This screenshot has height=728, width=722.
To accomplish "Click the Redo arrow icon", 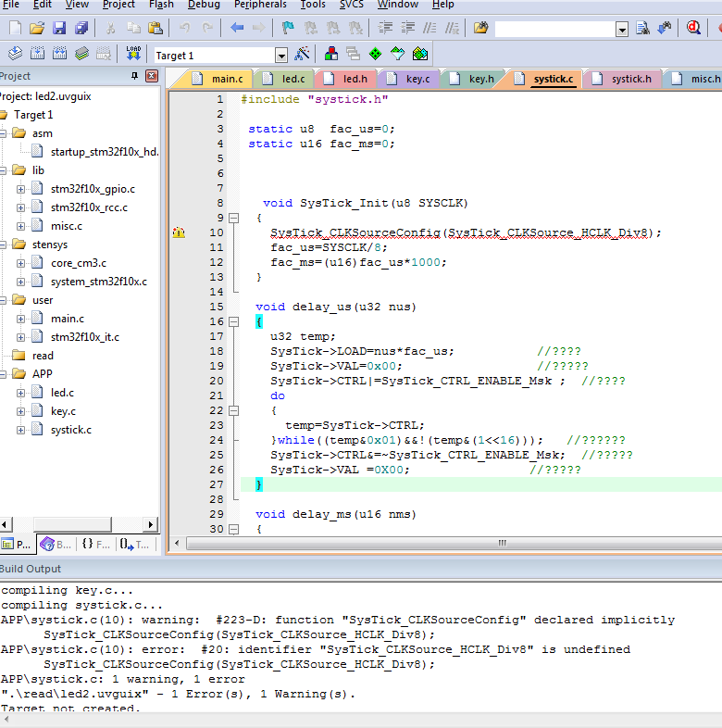I will pyautogui.click(x=207, y=28).
